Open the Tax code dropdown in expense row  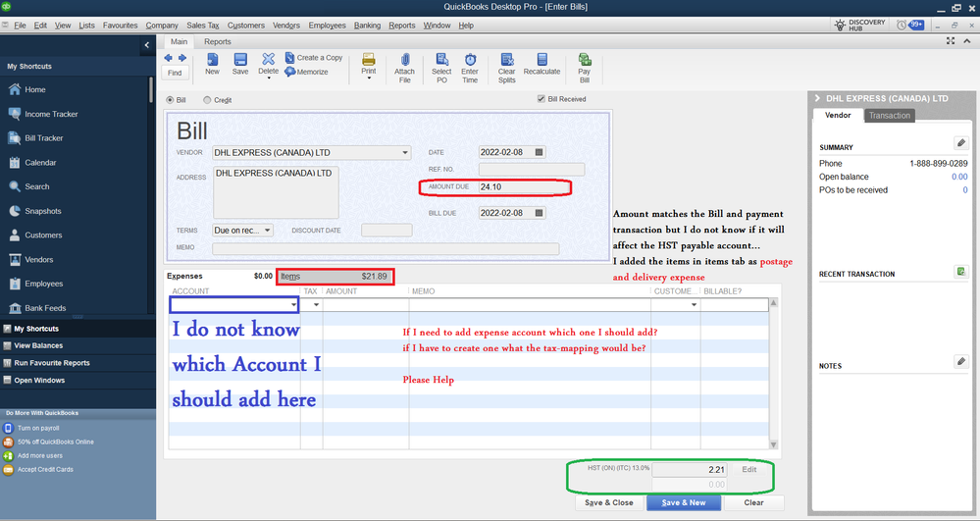pos(316,305)
